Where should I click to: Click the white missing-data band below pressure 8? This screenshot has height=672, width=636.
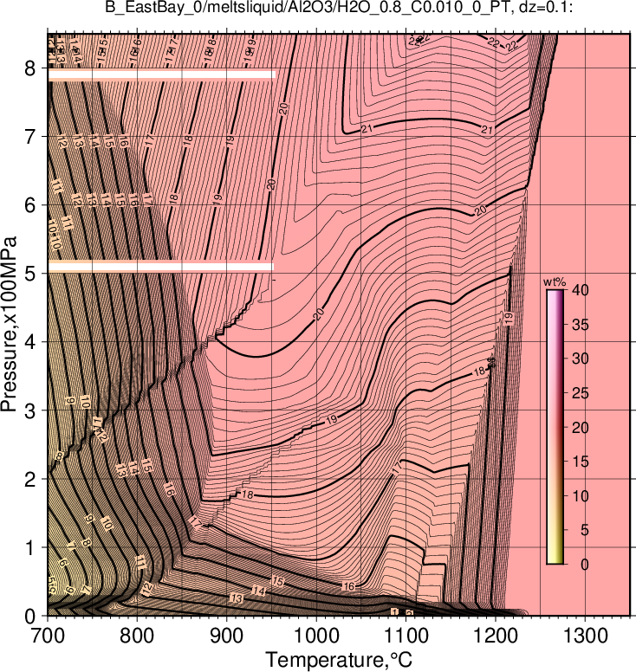click(161, 75)
